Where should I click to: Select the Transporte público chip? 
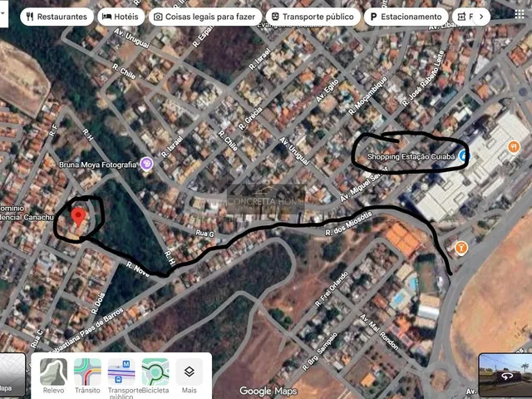(313, 17)
